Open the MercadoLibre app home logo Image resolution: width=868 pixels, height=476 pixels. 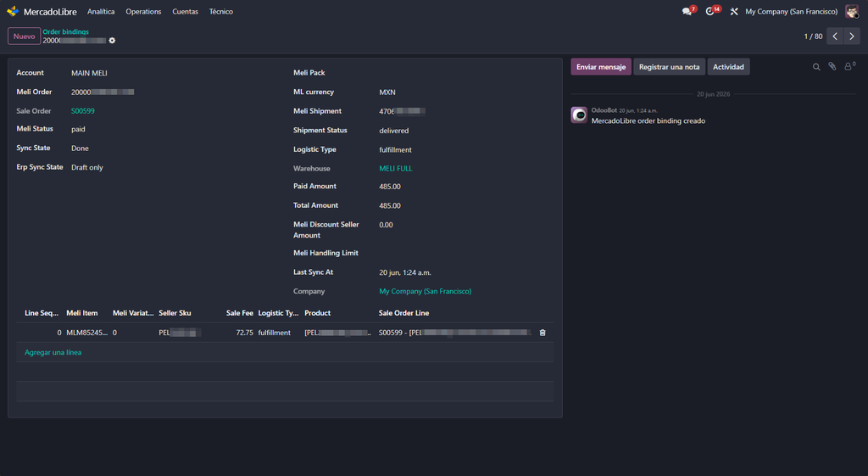(x=14, y=11)
